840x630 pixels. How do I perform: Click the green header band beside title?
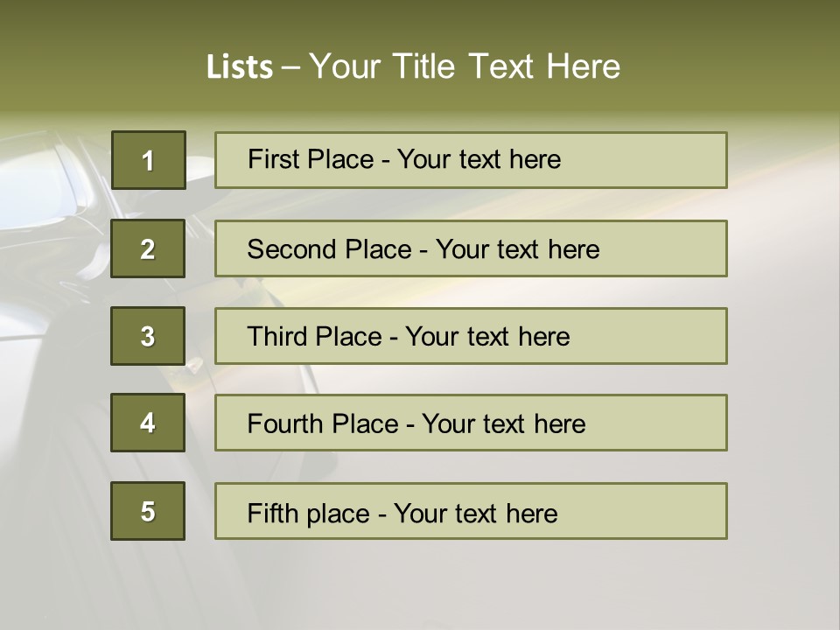pyautogui.click(x=729, y=59)
